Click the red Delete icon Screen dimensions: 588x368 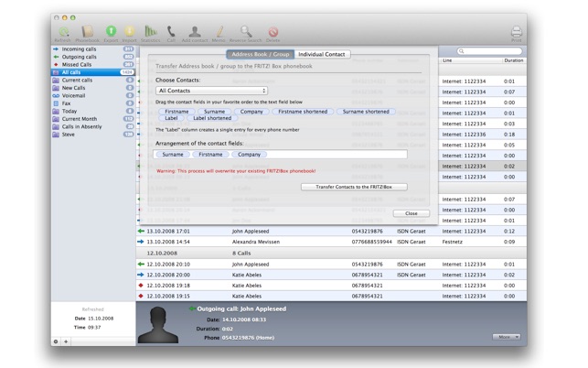(273, 33)
